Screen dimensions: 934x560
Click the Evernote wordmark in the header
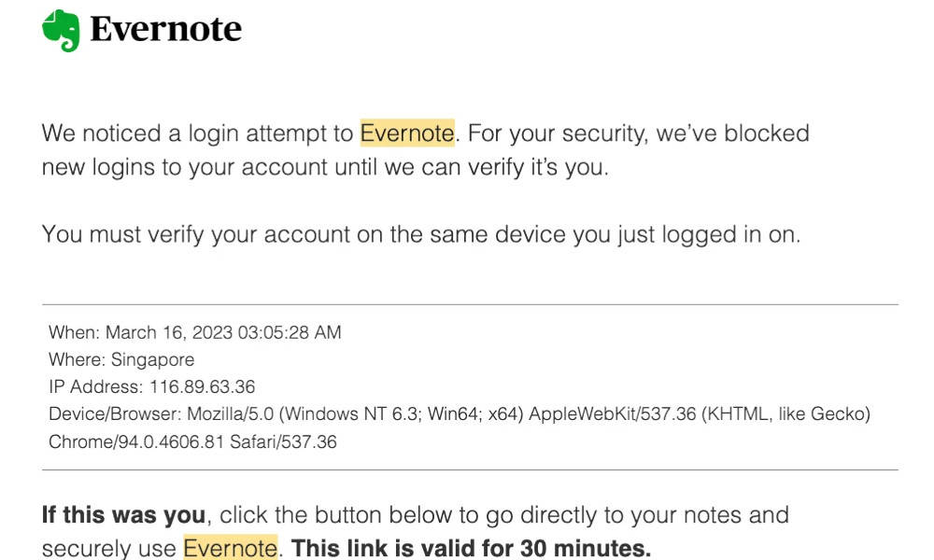point(165,30)
